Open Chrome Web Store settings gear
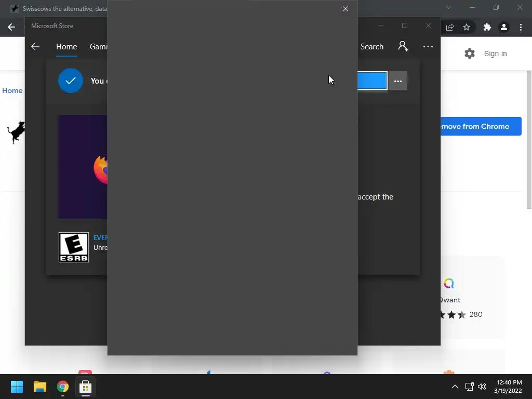Screen dimensions: 532x399 pyautogui.click(x=470, y=54)
